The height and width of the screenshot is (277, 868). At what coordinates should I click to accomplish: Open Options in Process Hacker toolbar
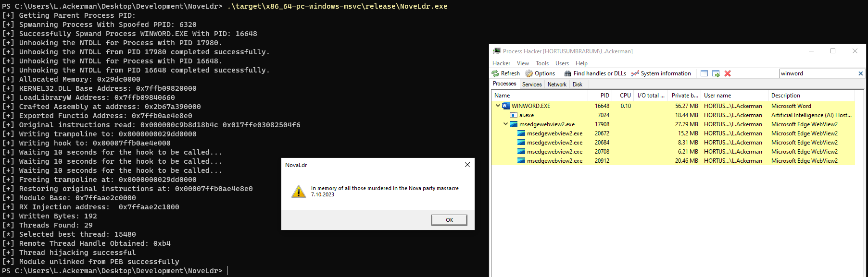(x=540, y=73)
